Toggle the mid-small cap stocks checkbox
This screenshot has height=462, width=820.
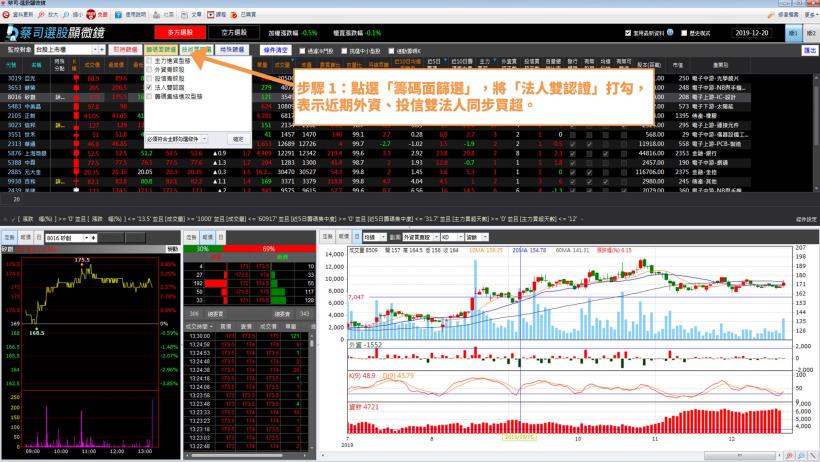click(344, 51)
